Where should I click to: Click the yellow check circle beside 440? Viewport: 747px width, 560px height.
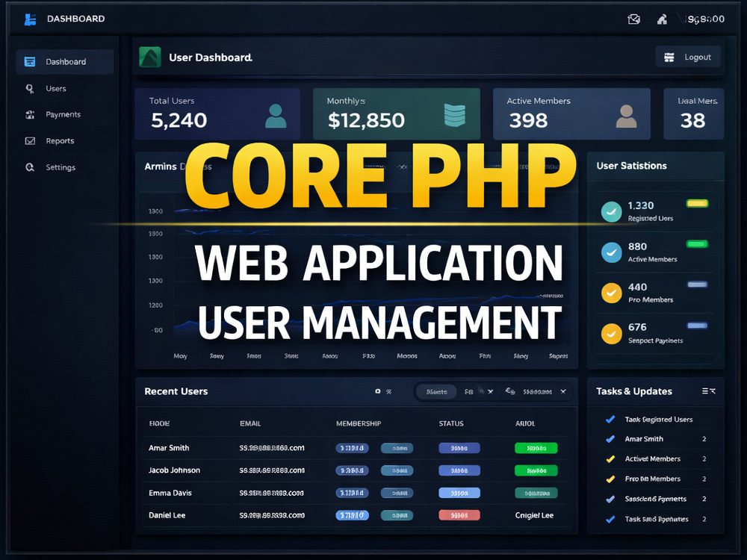coord(611,293)
